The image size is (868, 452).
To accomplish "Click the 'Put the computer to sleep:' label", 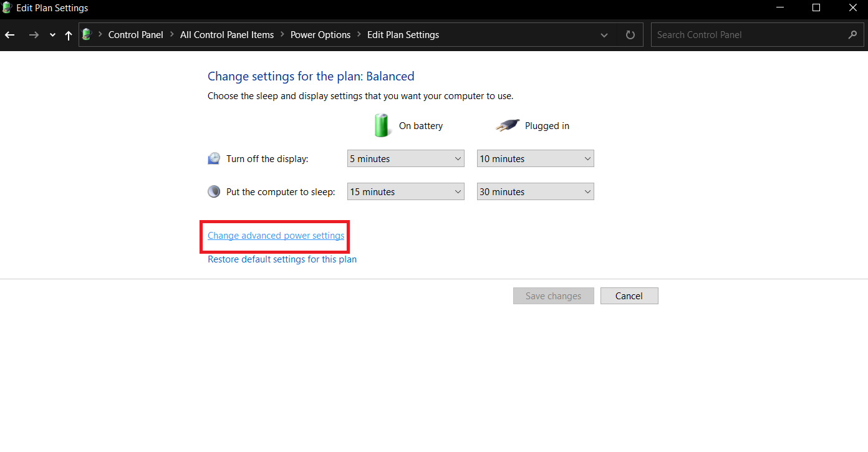I will 281,192.
